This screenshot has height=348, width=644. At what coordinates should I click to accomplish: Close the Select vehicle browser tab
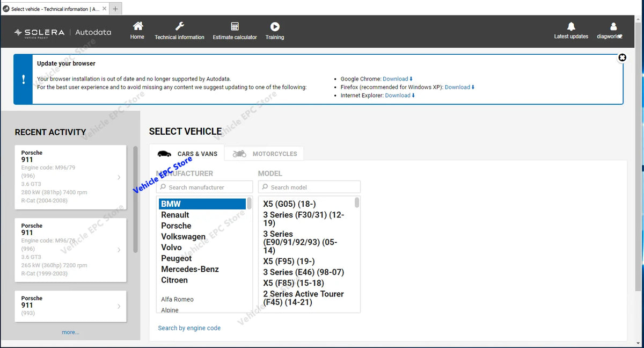tap(104, 9)
